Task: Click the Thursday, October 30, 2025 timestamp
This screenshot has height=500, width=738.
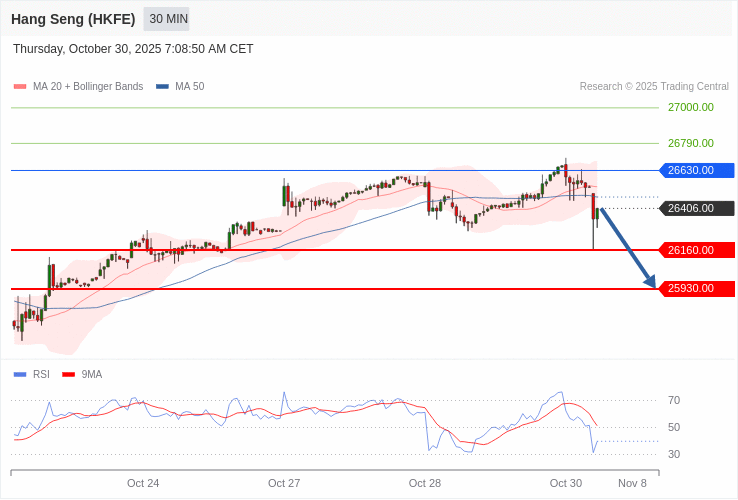Action: (133, 49)
